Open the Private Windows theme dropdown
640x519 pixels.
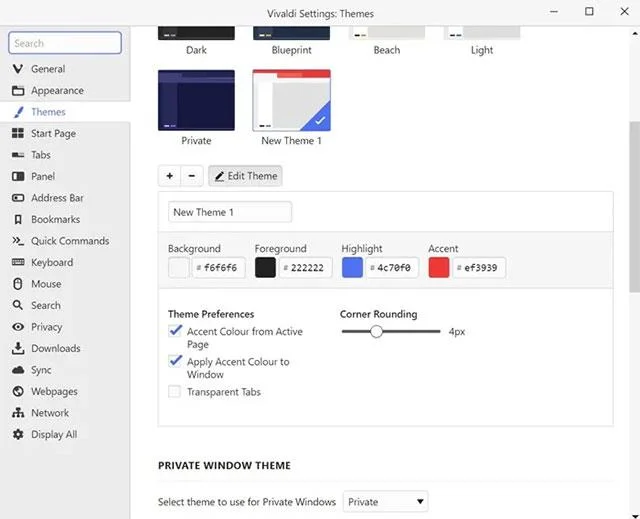[x=385, y=501]
